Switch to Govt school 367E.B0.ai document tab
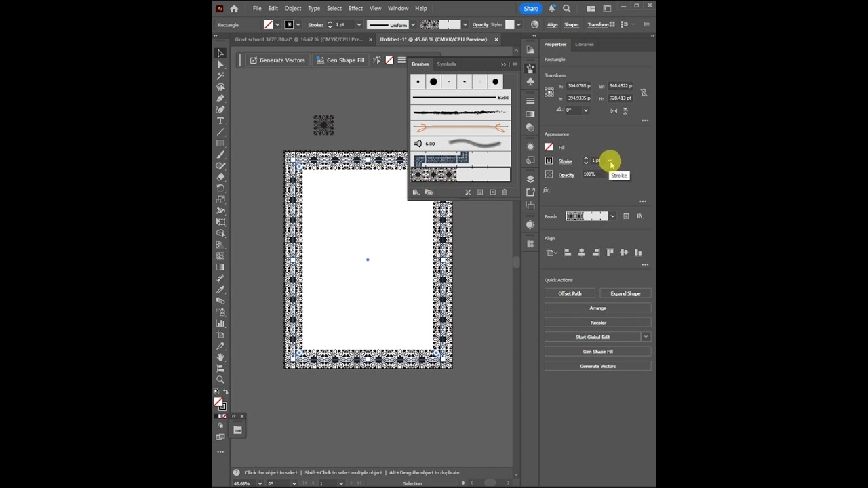This screenshot has height=488, width=868. [x=299, y=39]
